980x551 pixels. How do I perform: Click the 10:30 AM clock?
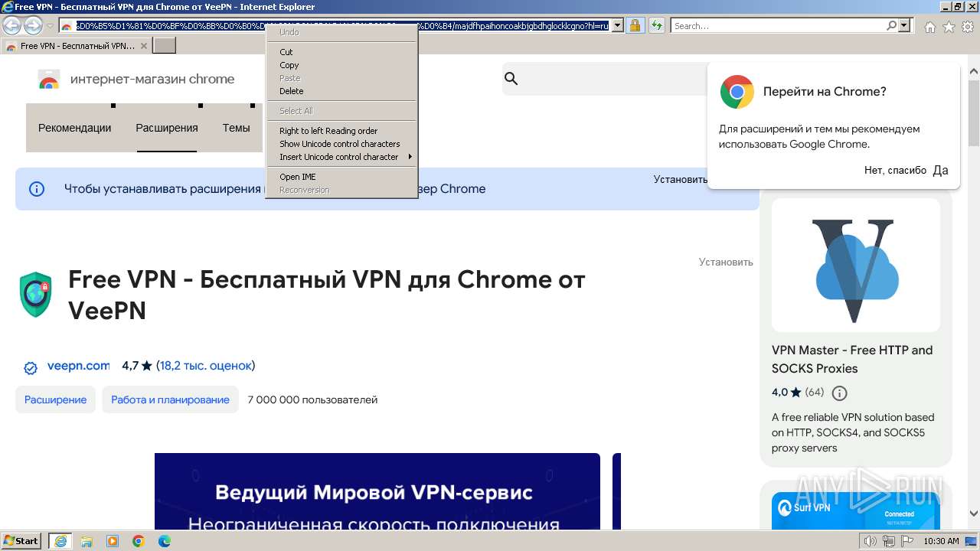click(x=941, y=541)
